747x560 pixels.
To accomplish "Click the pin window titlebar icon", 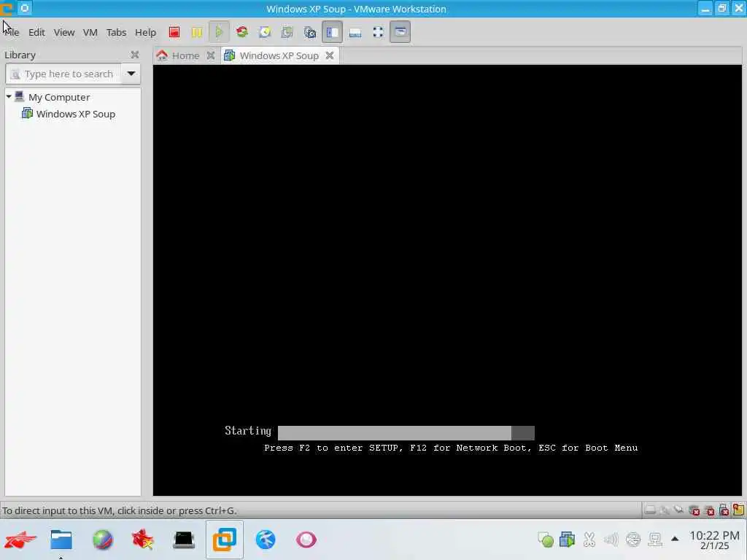I will point(25,8).
